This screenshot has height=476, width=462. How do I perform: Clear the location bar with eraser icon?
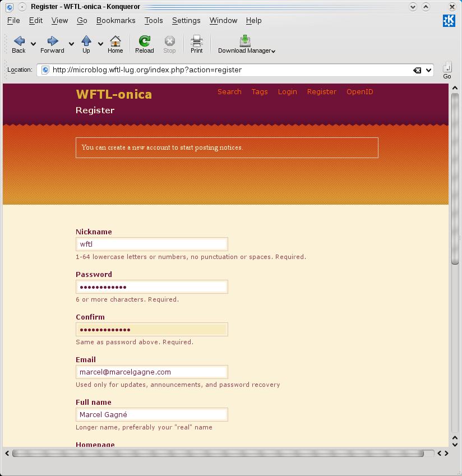[x=417, y=70]
